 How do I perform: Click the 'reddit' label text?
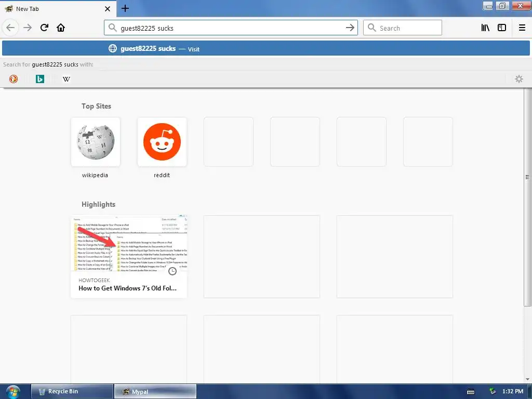click(162, 175)
